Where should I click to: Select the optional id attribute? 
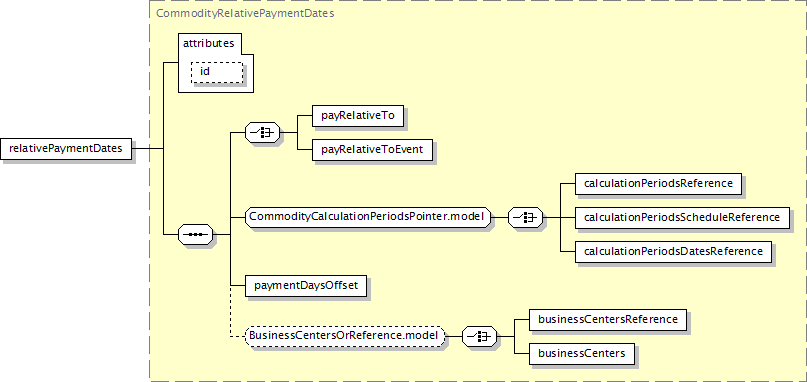tap(217, 72)
